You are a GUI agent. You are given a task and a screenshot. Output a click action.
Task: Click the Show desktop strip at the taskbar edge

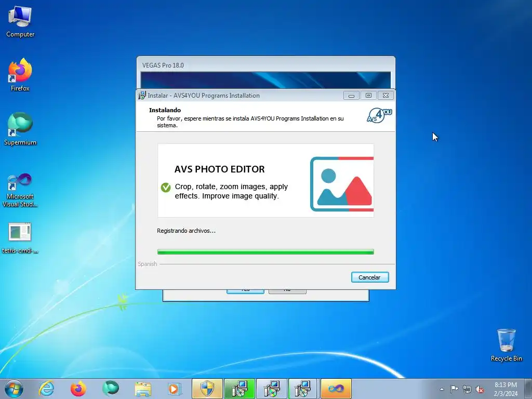[x=528, y=389]
